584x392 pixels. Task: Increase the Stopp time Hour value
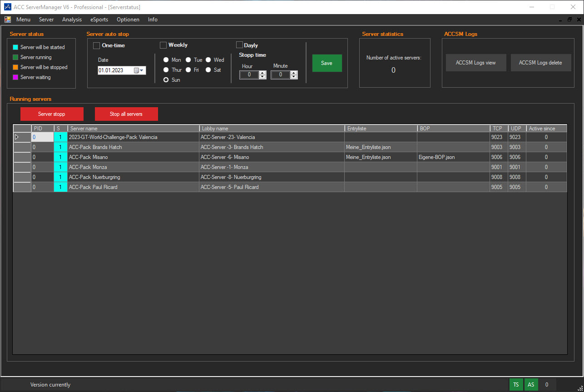click(262, 73)
